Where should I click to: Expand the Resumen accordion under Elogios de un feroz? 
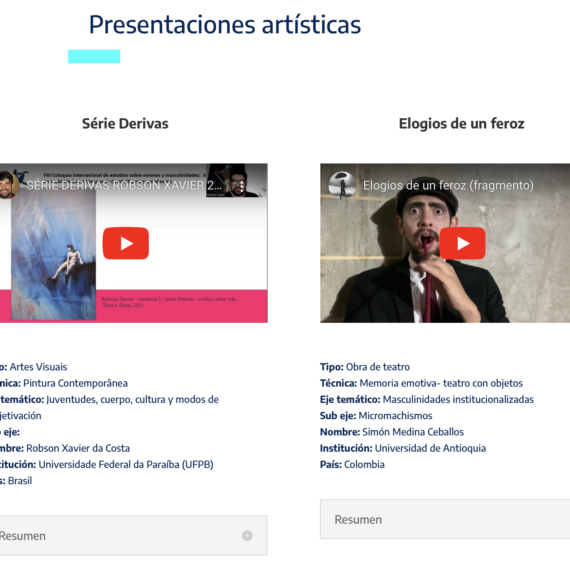point(445,519)
